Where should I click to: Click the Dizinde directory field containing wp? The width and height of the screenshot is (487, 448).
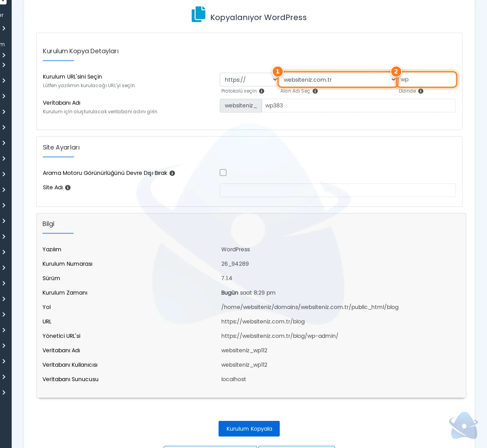tap(427, 79)
